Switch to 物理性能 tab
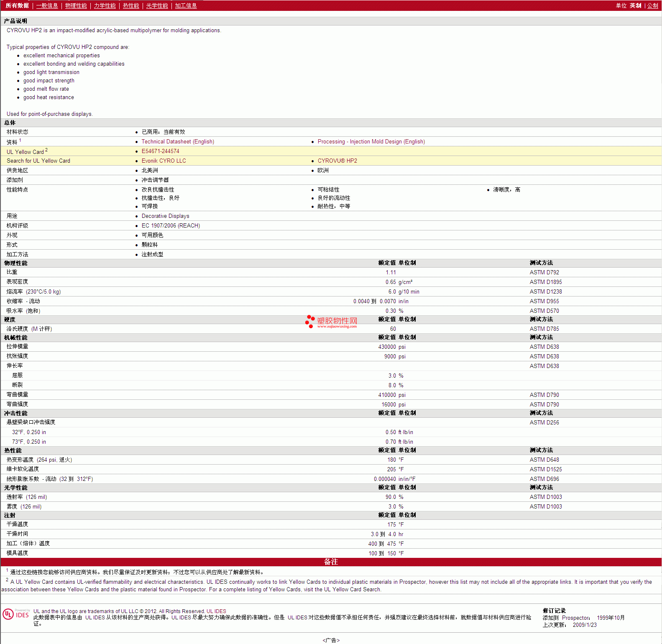The height and width of the screenshot is (644, 662). (x=76, y=5)
